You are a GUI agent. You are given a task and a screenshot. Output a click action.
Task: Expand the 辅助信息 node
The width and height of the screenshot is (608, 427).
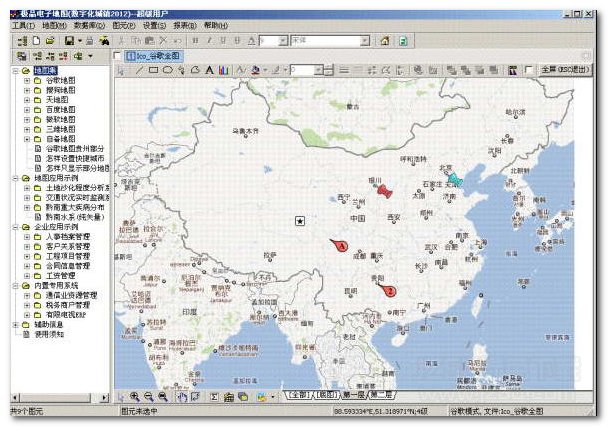16,325
